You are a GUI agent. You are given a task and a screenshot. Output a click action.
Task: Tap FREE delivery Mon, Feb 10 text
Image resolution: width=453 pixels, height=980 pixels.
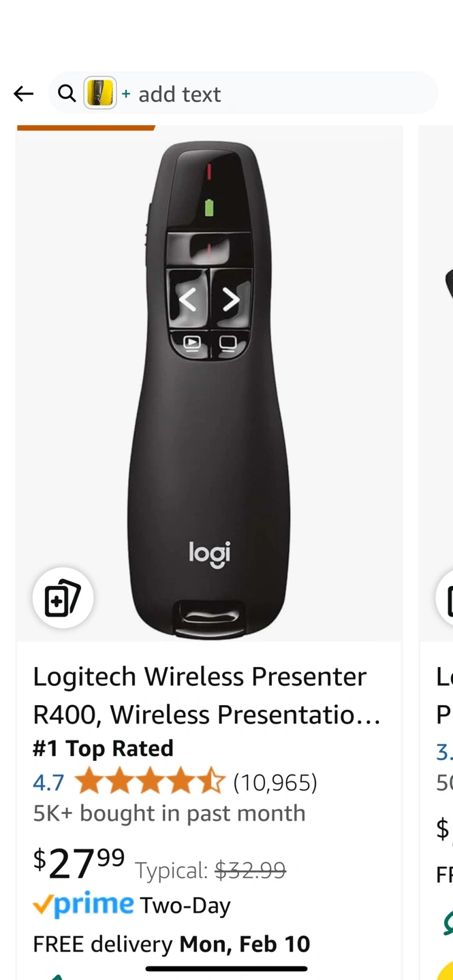[x=172, y=944]
